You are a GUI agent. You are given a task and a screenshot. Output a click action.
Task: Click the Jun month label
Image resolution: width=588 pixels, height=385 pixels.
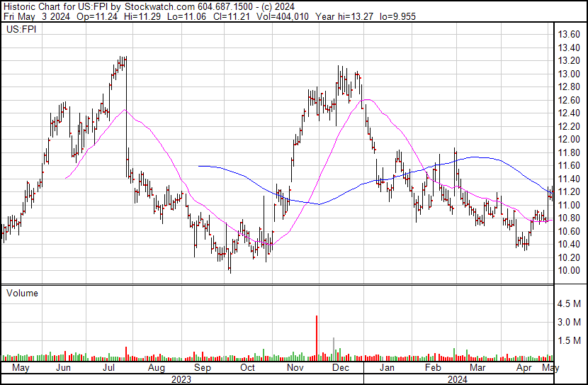63,367
